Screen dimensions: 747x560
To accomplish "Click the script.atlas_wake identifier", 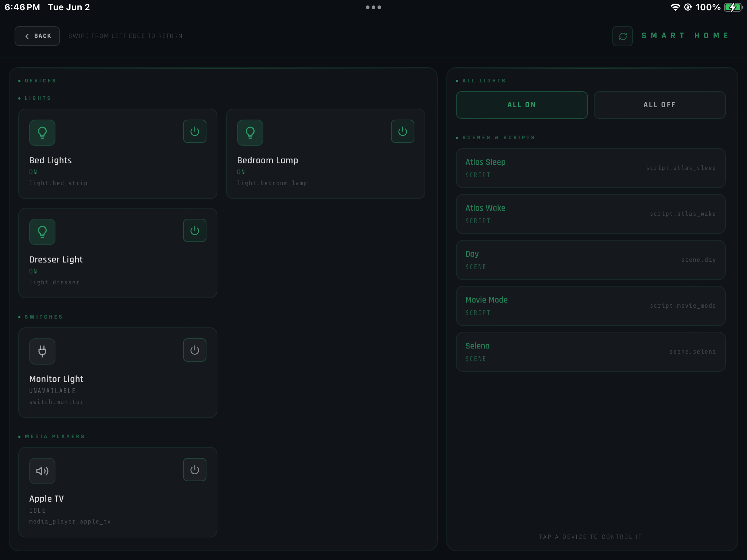I will 683,214.
